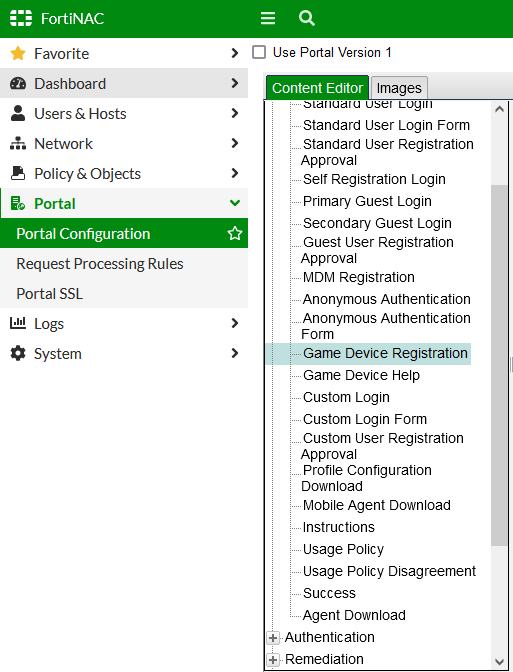Switch to the Images tab

[x=399, y=88]
